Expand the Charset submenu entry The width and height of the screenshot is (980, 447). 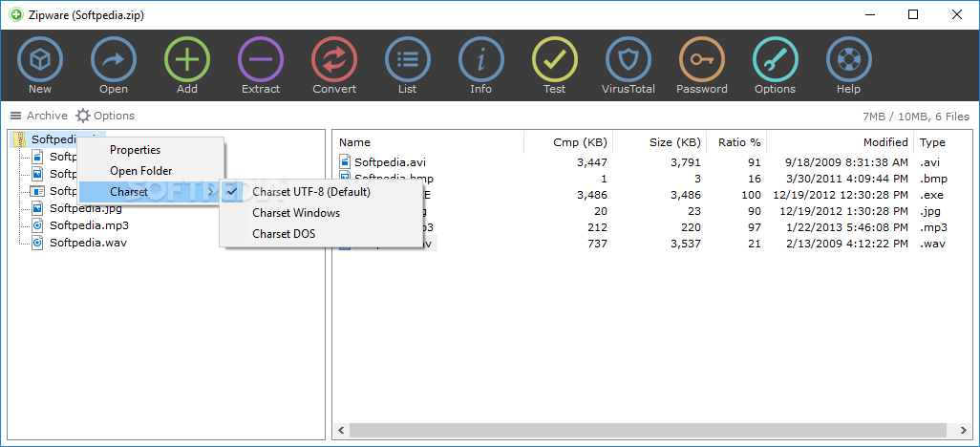pos(151,192)
